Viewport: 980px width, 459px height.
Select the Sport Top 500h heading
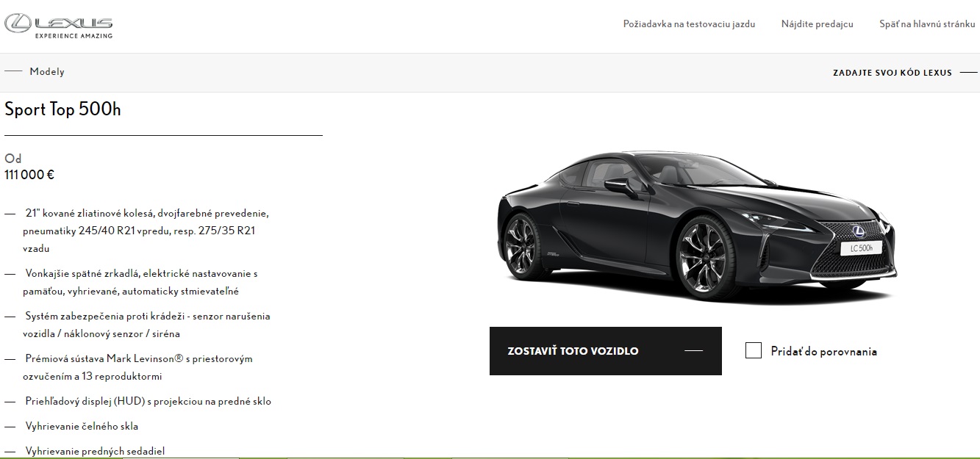point(63,109)
